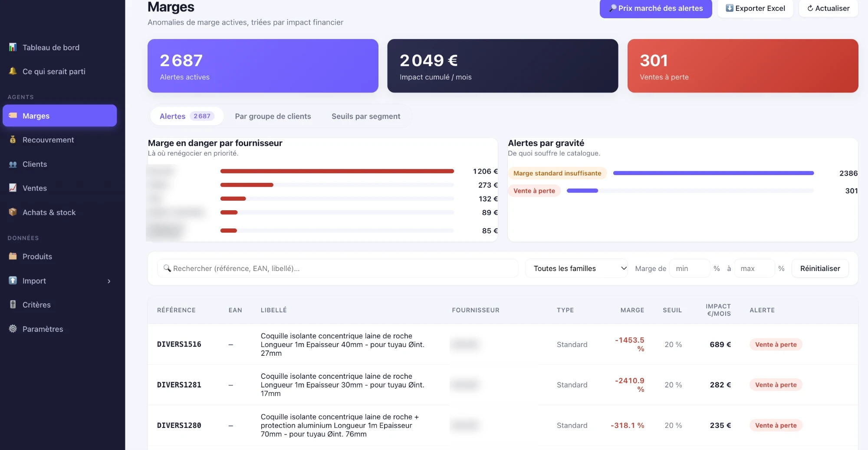Viewport: 868px width, 450px height.
Task: Switch to Seuils par segment tab
Action: click(366, 116)
